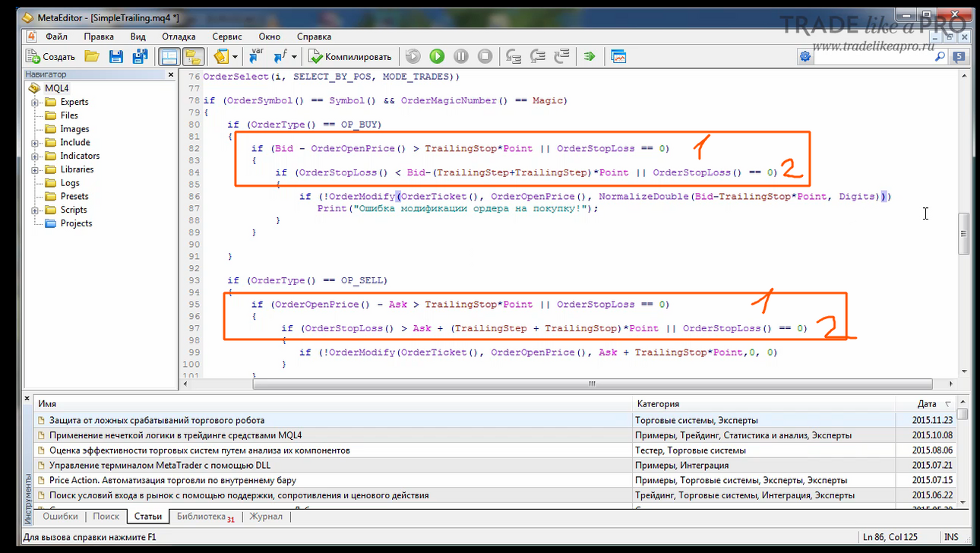The height and width of the screenshot is (553, 980).
Task: Expand the Scripts folder
Action: tap(35, 210)
